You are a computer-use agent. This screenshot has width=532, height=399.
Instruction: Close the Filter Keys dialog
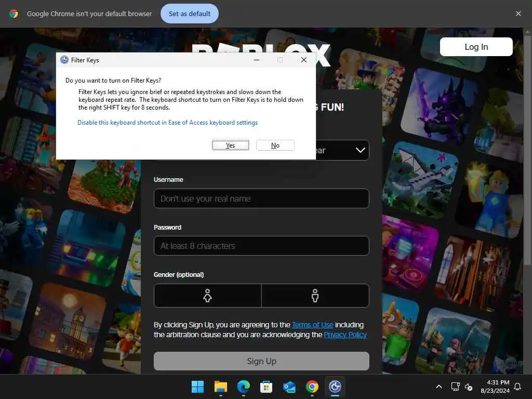point(303,60)
